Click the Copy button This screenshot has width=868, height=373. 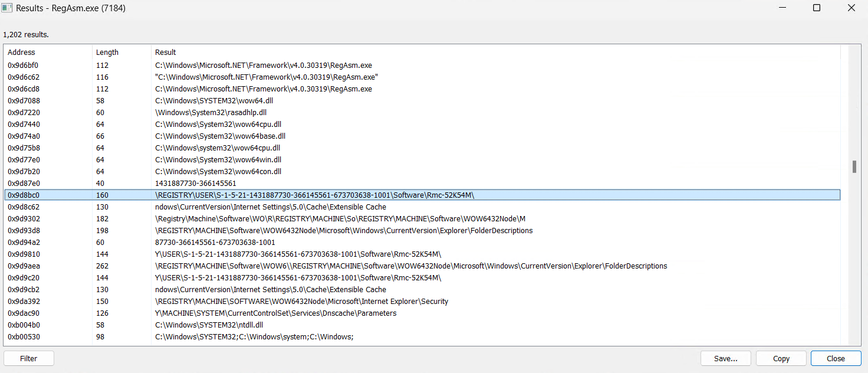781,358
